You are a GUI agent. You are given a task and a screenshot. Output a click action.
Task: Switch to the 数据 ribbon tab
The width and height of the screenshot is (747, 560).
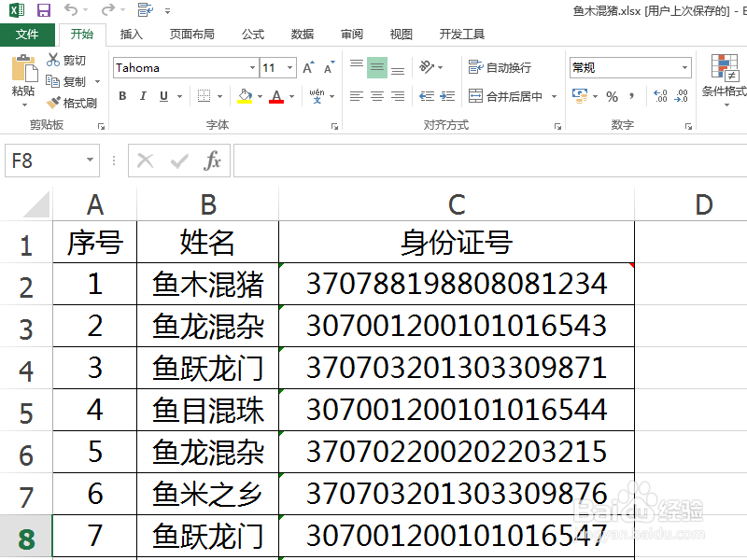pyautogui.click(x=302, y=34)
